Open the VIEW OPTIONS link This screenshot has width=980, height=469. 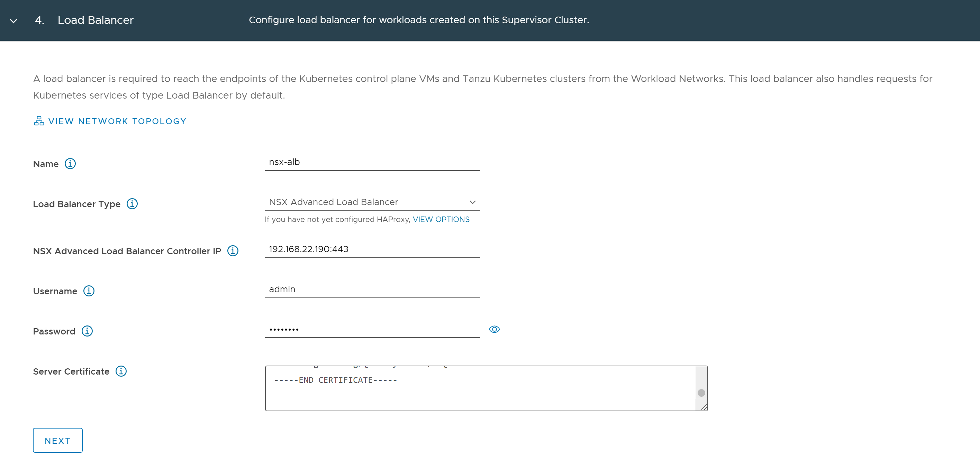pyautogui.click(x=441, y=220)
